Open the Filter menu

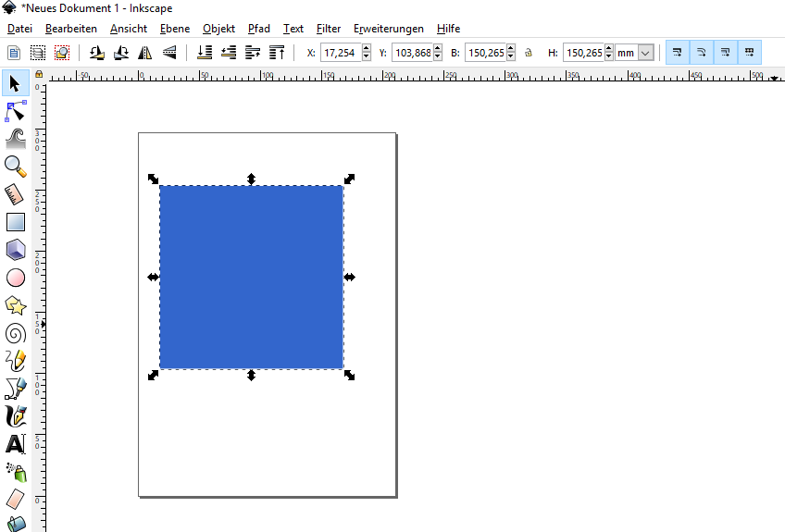pyautogui.click(x=329, y=29)
